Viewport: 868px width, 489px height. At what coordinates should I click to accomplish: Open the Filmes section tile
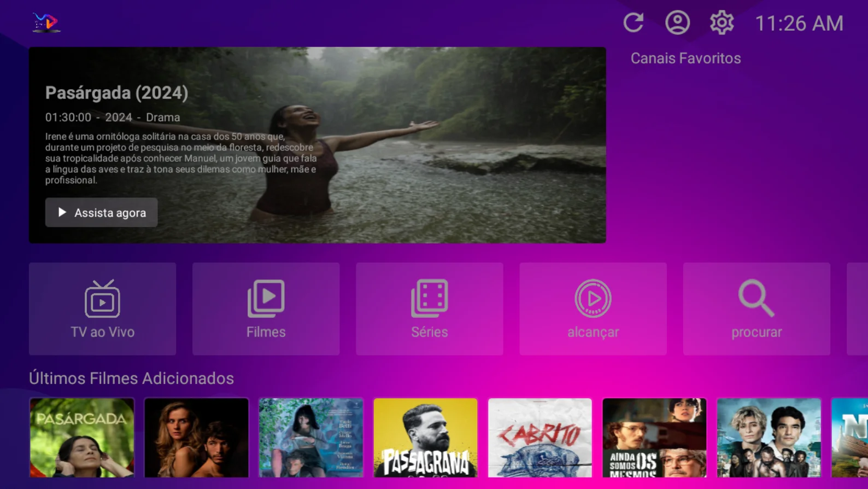tap(266, 308)
